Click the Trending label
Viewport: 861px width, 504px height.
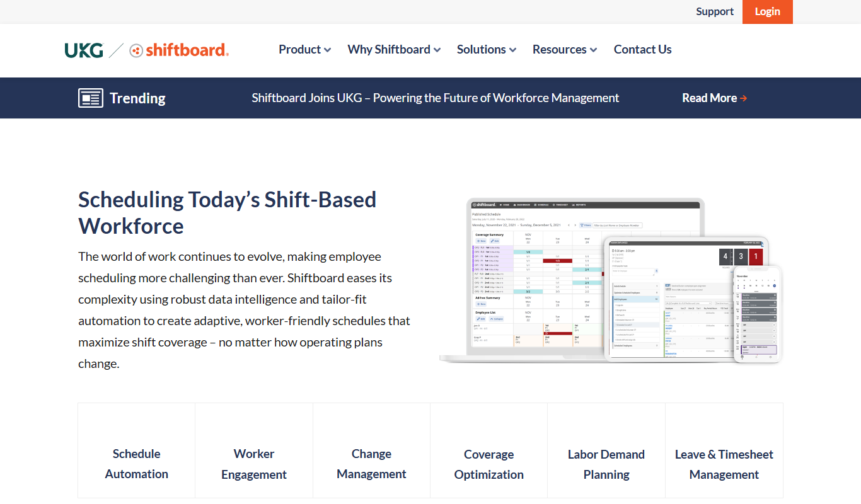(x=137, y=98)
